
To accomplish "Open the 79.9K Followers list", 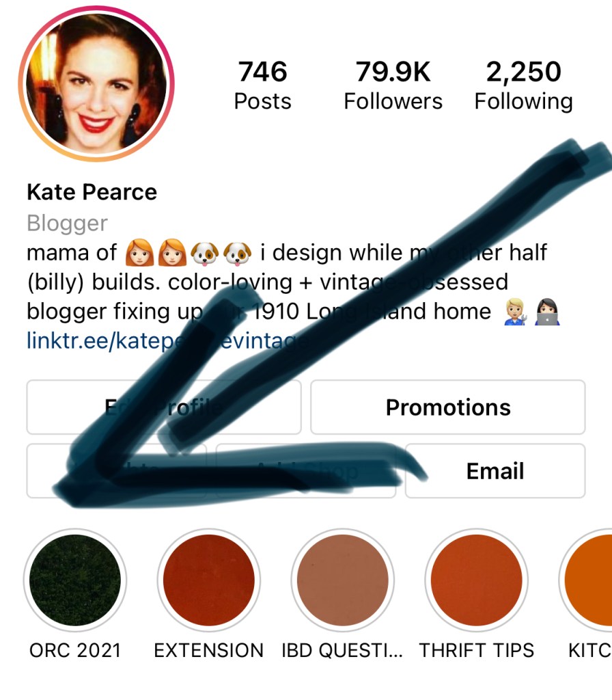I will click(393, 85).
